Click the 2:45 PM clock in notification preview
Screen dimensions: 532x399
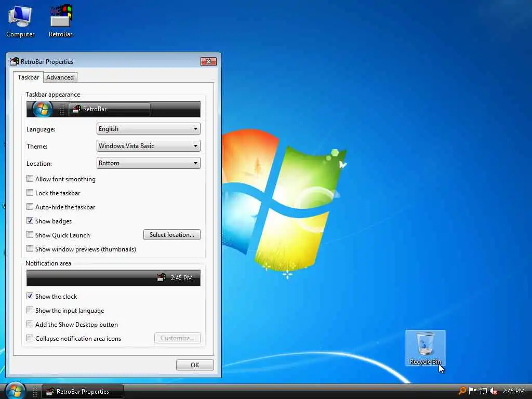181,278
